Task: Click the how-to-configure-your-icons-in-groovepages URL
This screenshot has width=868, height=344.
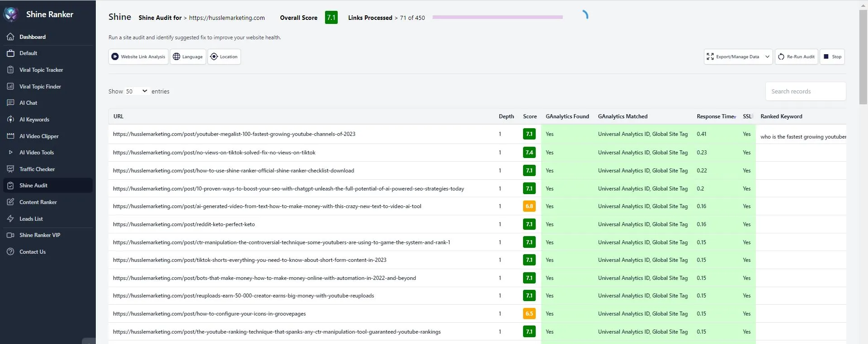Action: pos(209,314)
